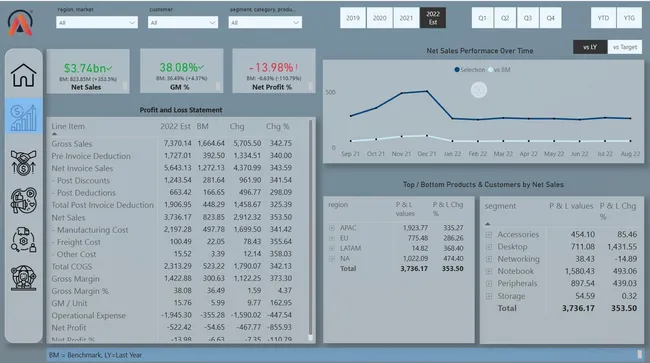Click the P&L table vertical scrollbar

(x=310, y=228)
